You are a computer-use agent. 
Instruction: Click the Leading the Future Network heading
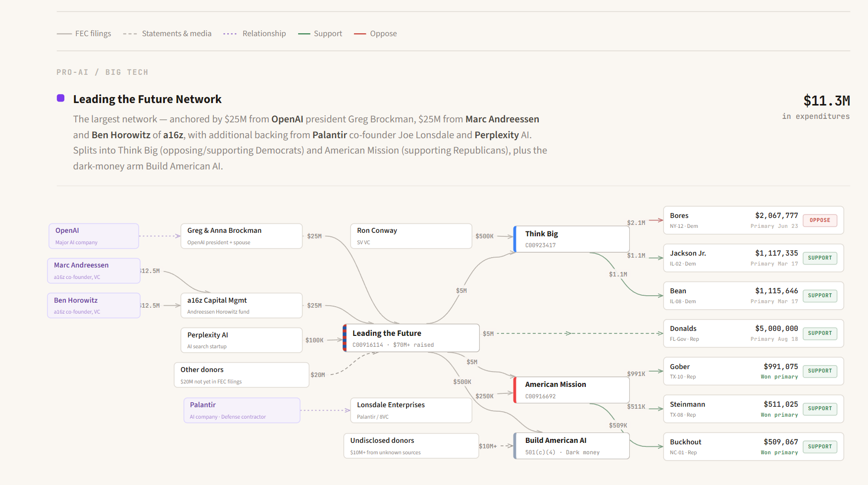point(147,99)
